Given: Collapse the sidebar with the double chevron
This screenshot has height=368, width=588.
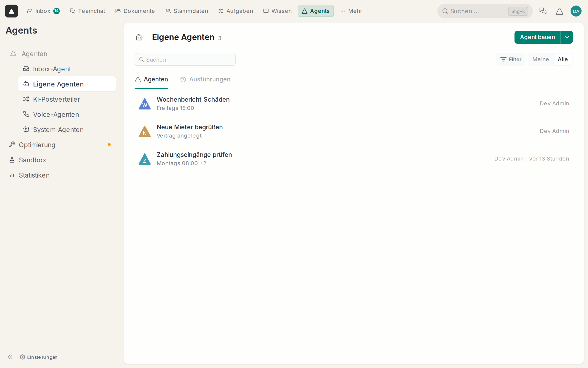Looking at the screenshot, I should [x=10, y=357].
